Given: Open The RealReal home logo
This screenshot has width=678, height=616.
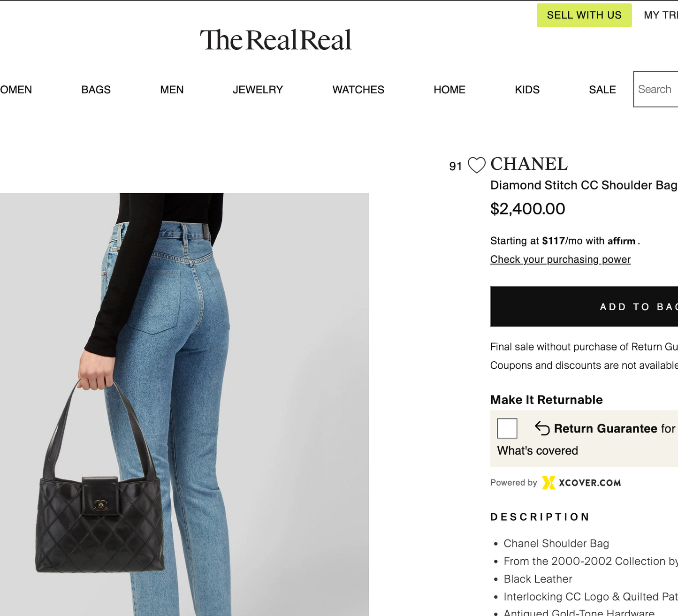Looking at the screenshot, I should 275,40.
